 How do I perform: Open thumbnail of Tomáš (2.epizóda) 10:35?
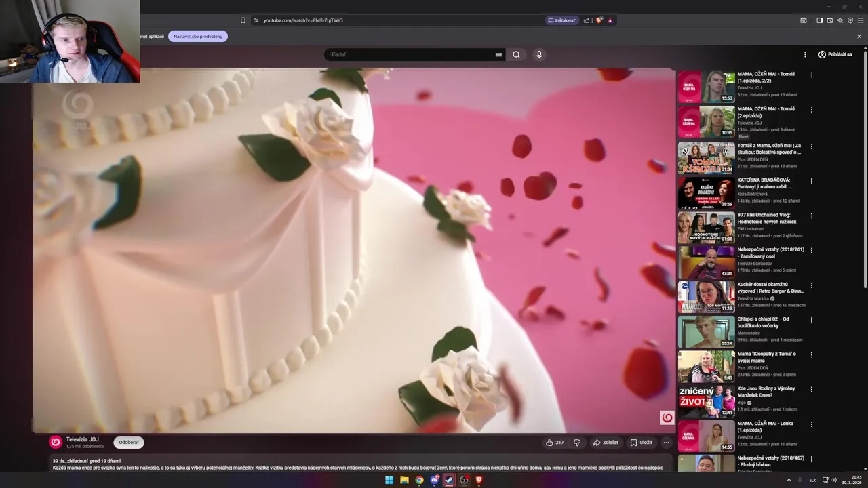pyautogui.click(x=706, y=122)
